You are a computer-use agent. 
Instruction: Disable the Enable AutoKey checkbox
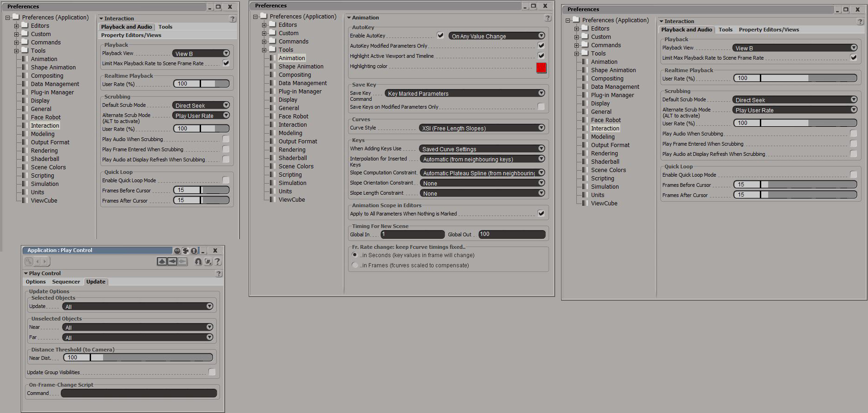coord(440,35)
